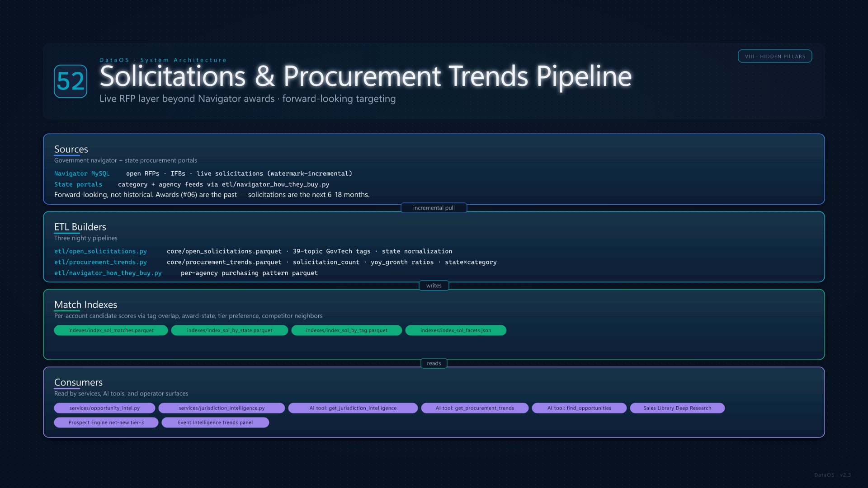The height and width of the screenshot is (488, 868).
Task: Select the Consumers section heading
Action: 78,382
